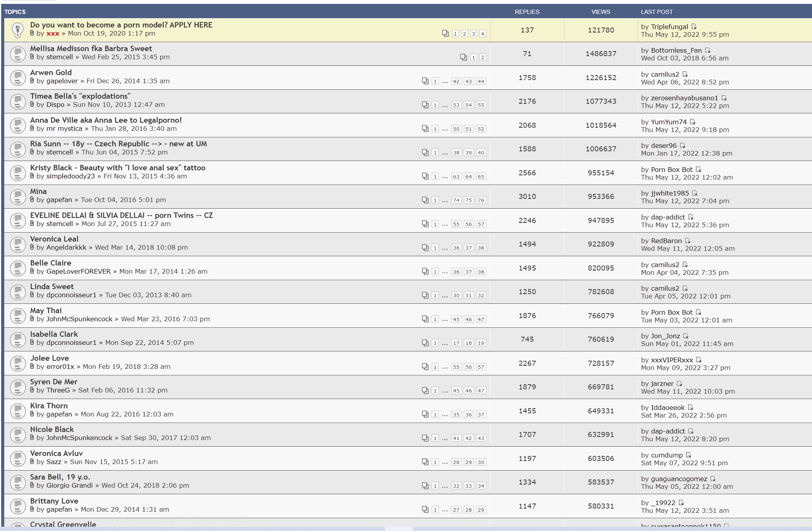The image size is (812, 531).
Task: Click the topic icon for Veronica Avluv thread
Action: pos(17,459)
